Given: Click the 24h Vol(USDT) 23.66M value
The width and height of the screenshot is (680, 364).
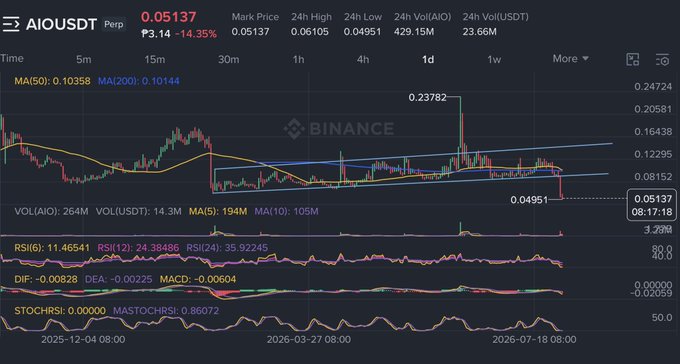Looking at the screenshot, I should tap(479, 32).
